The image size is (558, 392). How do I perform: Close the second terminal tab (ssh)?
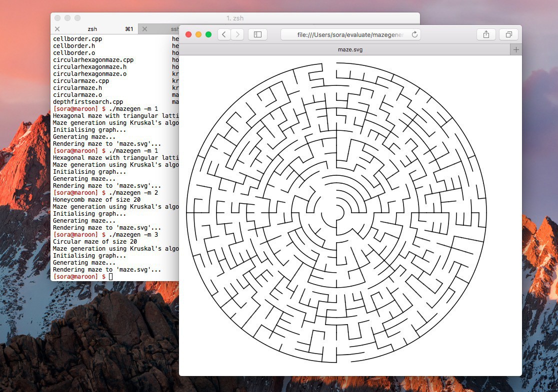click(144, 29)
